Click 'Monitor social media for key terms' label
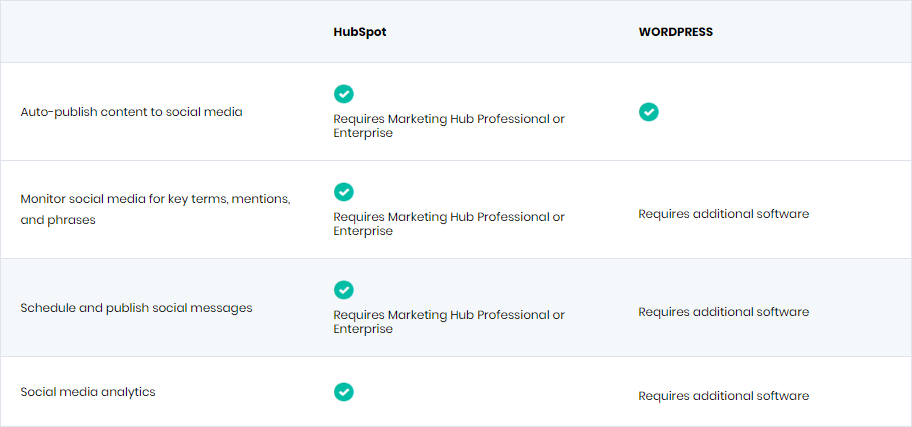The image size is (912, 427). tap(155, 209)
